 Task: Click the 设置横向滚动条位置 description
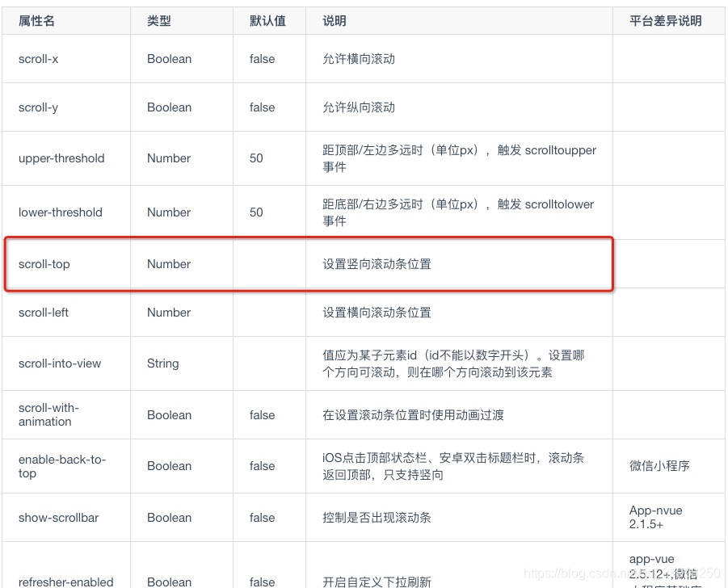coord(377,313)
